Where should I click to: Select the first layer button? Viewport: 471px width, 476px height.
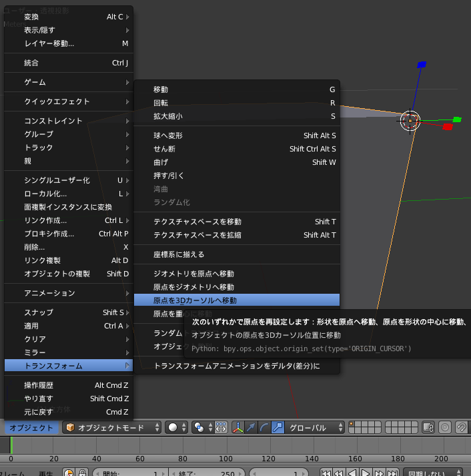[x=352, y=424]
